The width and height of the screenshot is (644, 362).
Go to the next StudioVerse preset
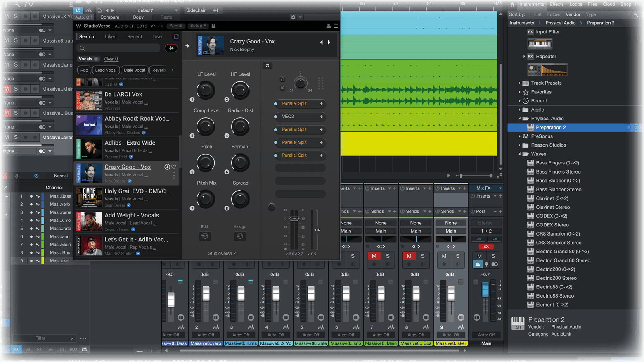coord(329,42)
